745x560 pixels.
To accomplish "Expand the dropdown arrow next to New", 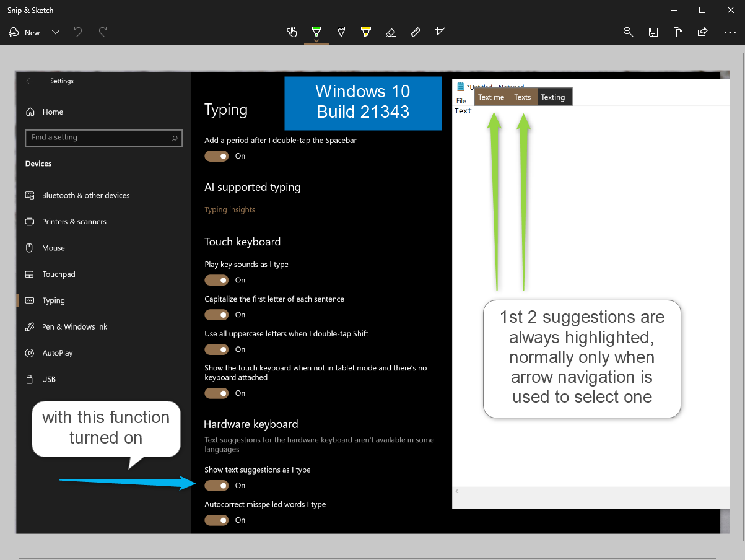I will coord(56,32).
